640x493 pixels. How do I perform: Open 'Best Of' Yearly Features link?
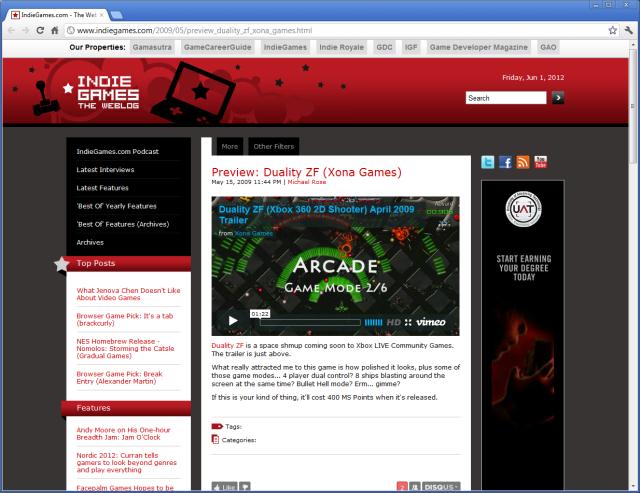pos(116,206)
